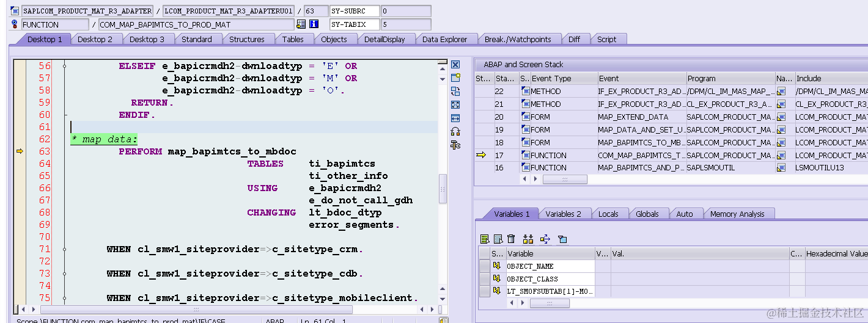Open Memory Analysis tab
Viewport: 868px width, 323px height.
point(737,214)
